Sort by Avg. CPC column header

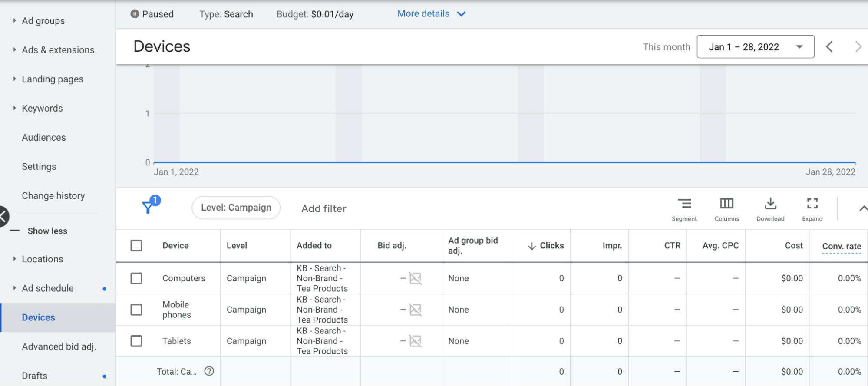(x=720, y=245)
